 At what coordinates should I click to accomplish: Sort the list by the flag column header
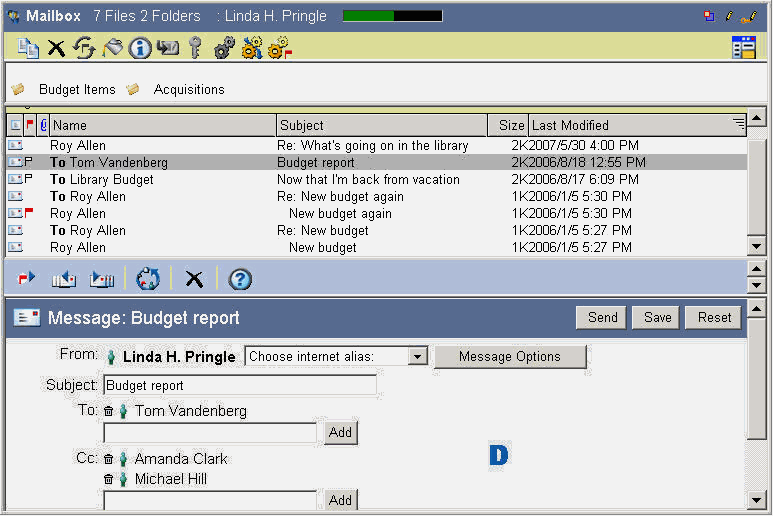pyautogui.click(x=29, y=125)
